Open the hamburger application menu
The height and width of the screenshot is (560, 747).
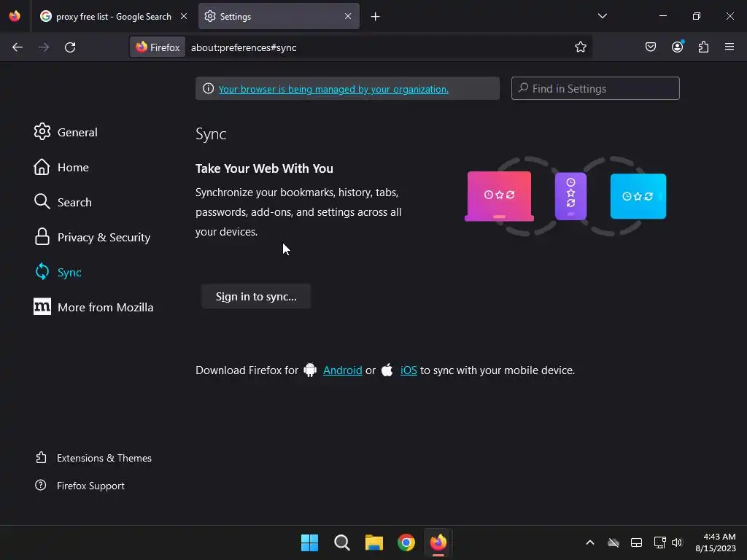click(x=729, y=47)
